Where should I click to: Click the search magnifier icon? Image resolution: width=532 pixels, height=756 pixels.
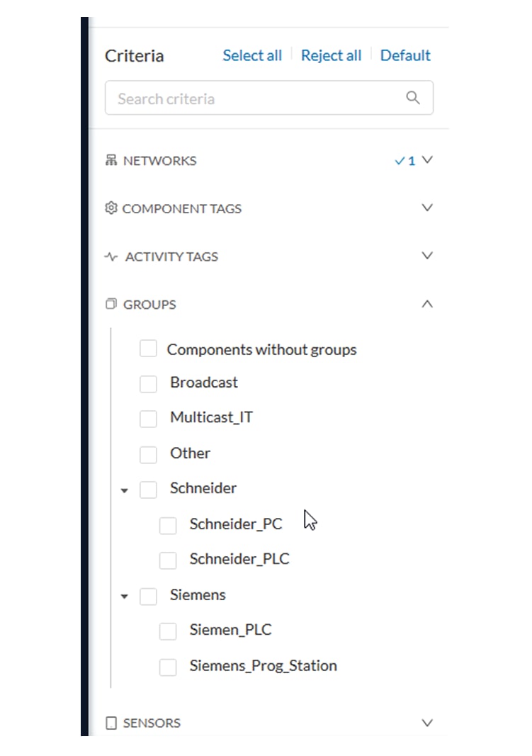[412, 98]
